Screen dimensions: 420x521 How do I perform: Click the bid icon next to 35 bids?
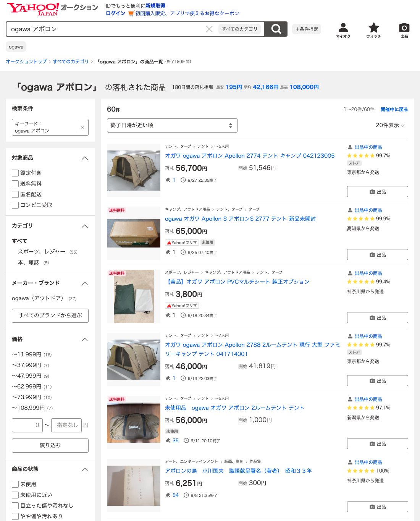tap(168, 440)
